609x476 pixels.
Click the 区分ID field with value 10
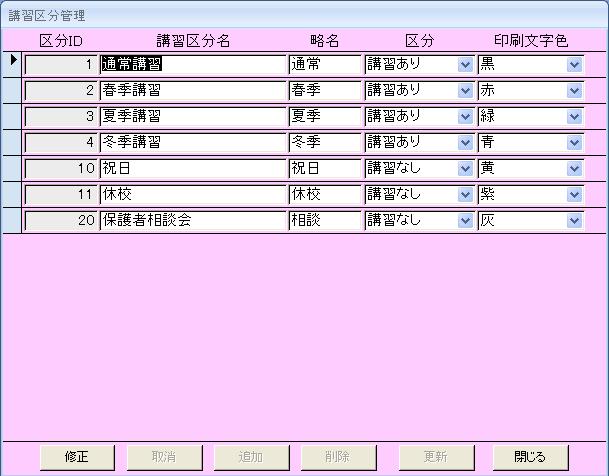coord(61,169)
